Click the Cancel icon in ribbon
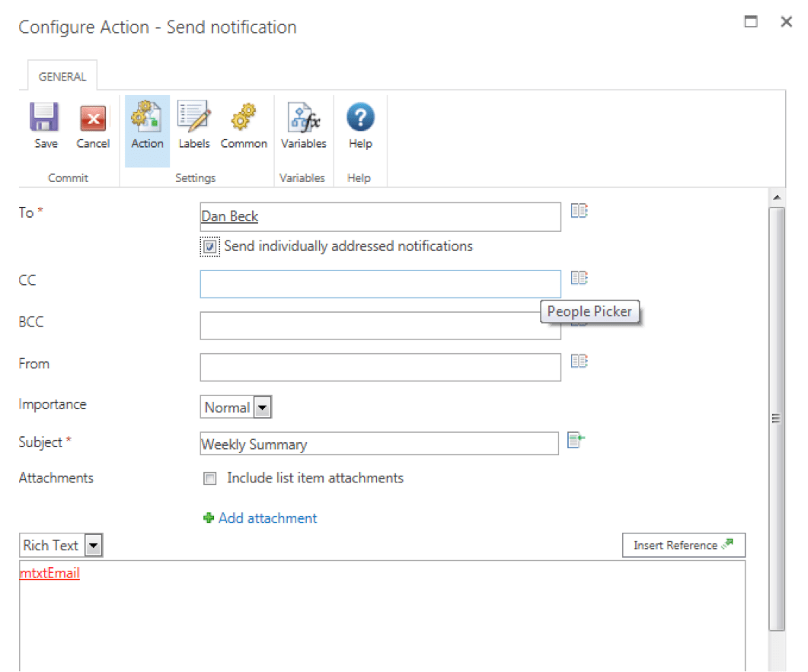Viewport: 808px width, 672px height. [93, 119]
